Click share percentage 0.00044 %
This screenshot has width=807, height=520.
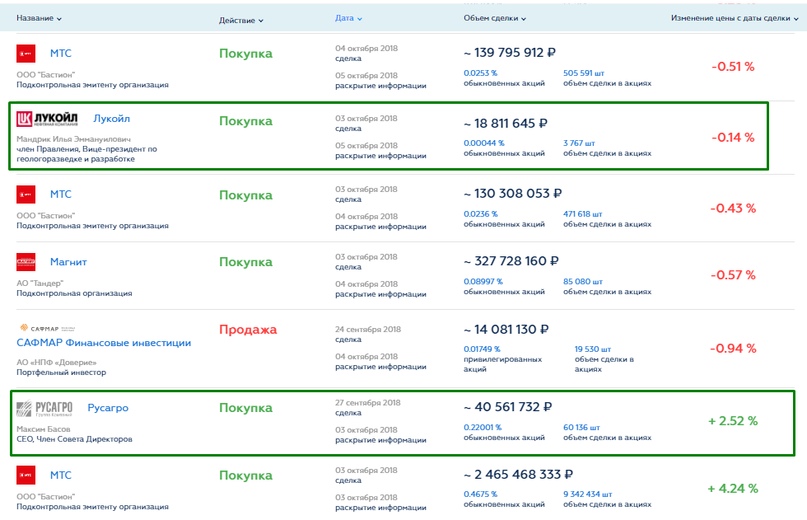(484, 143)
